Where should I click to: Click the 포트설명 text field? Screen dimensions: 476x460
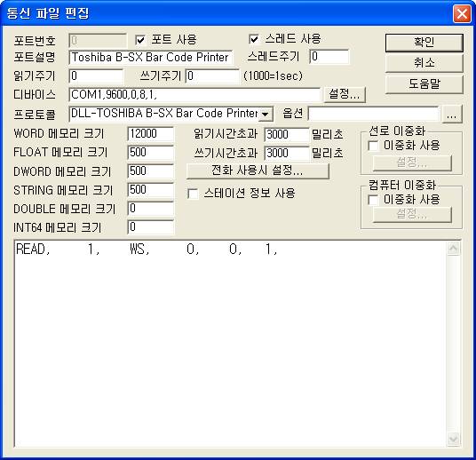pos(151,58)
